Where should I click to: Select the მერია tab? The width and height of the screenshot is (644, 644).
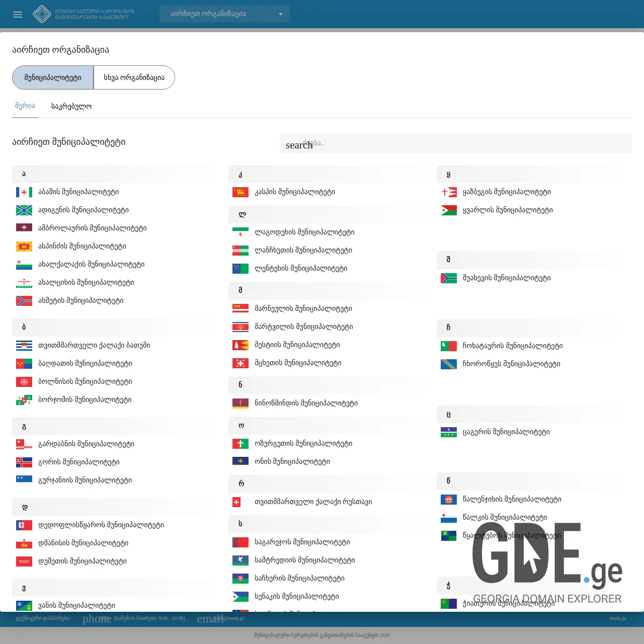[25, 106]
